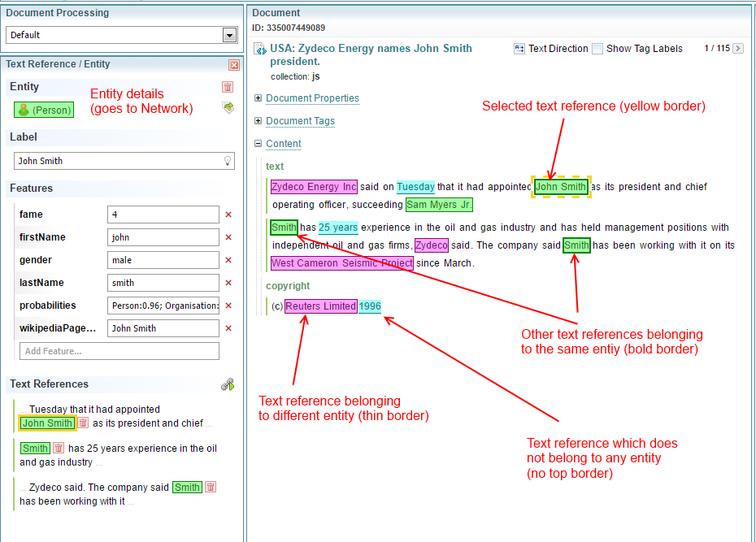This screenshot has height=542, width=756.
Task: Close the Text Reference / Entity panel
Action: [234, 65]
